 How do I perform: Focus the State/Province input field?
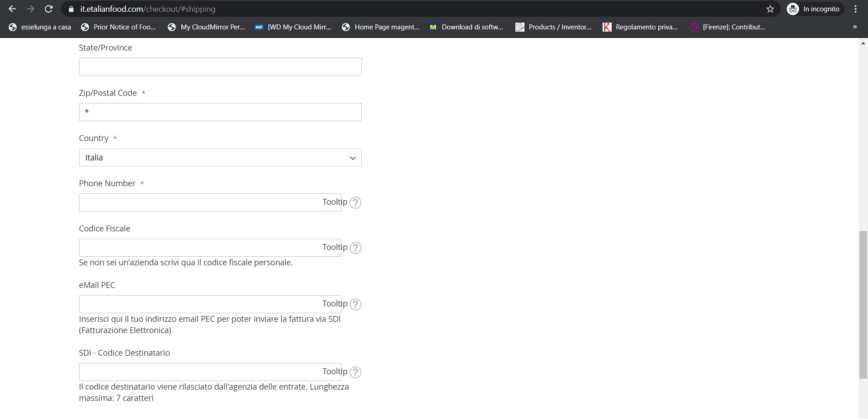[220, 67]
